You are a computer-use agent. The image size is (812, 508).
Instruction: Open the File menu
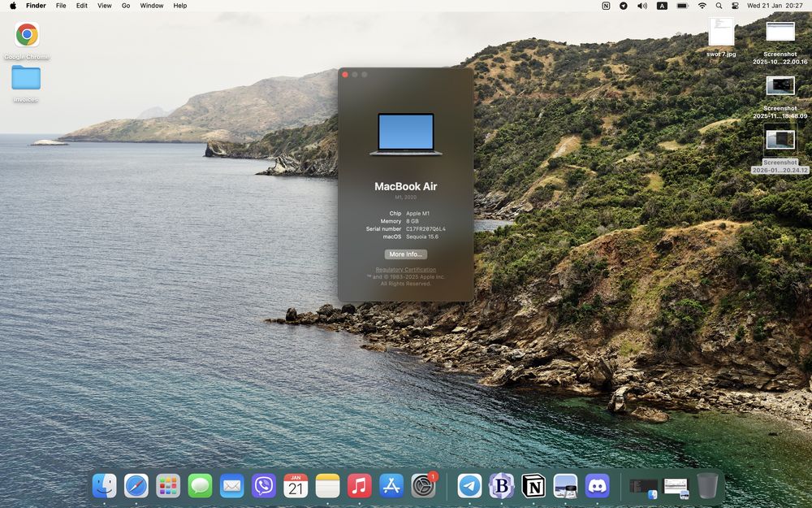[x=61, y=6]
